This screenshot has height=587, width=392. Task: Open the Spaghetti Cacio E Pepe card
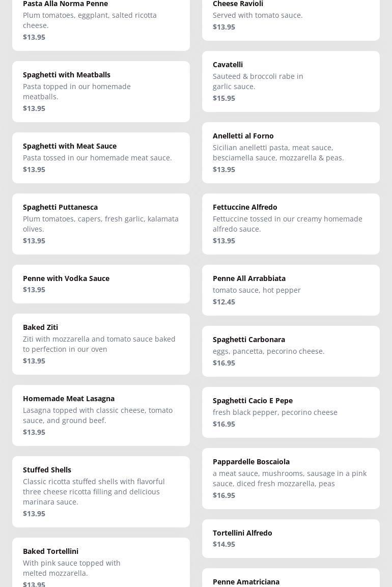[x=291, y=412]
